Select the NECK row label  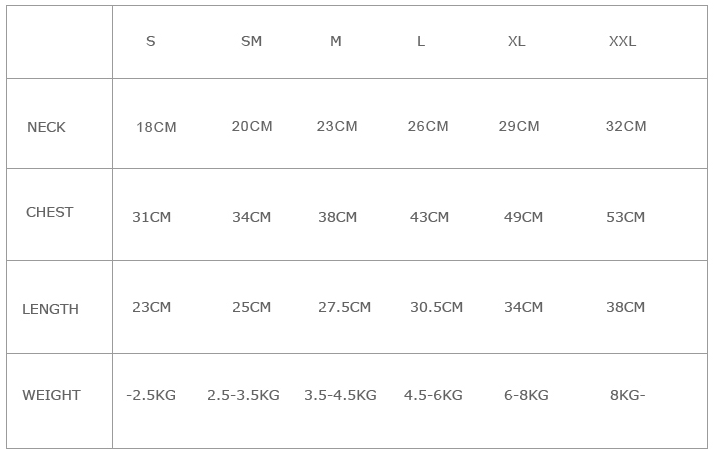coord(46,127)
